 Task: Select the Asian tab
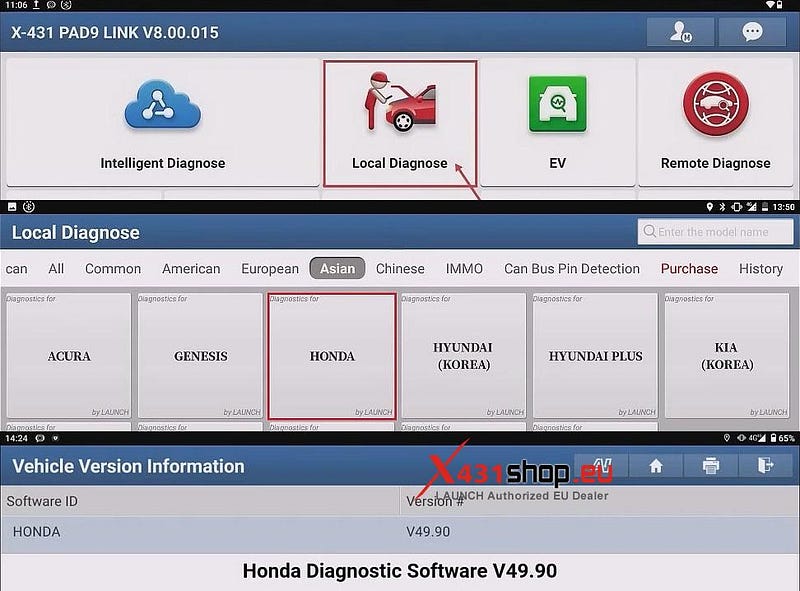[337, 268]
